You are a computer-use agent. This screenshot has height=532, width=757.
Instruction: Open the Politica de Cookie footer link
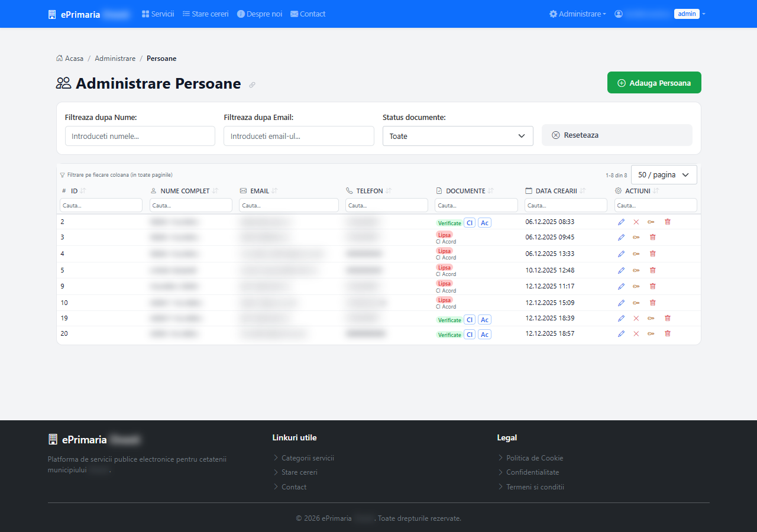click(x=535, y=458)
